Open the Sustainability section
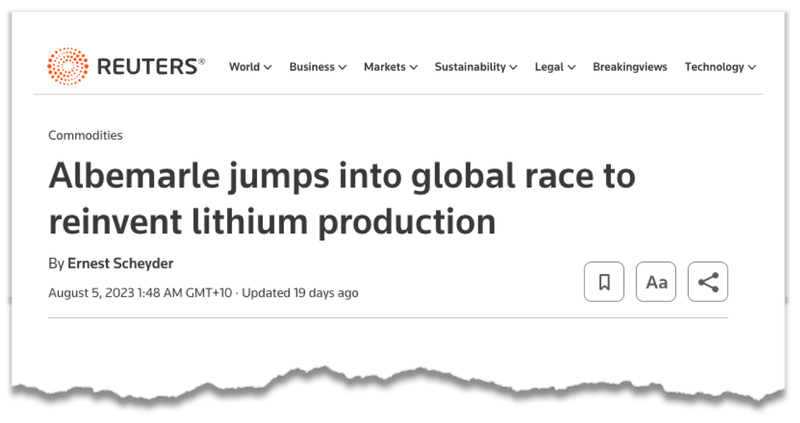The width and height of the screenshot is (800, 423). [470, 67]
